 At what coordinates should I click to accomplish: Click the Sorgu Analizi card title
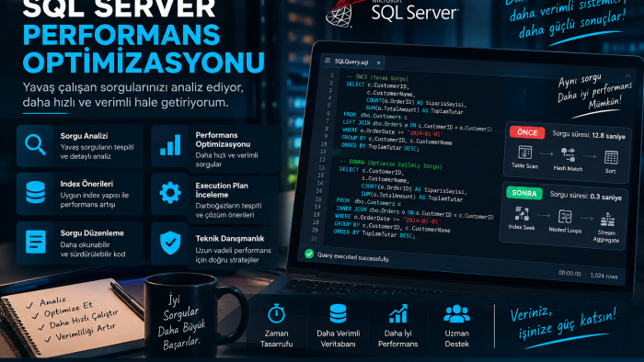85,136
